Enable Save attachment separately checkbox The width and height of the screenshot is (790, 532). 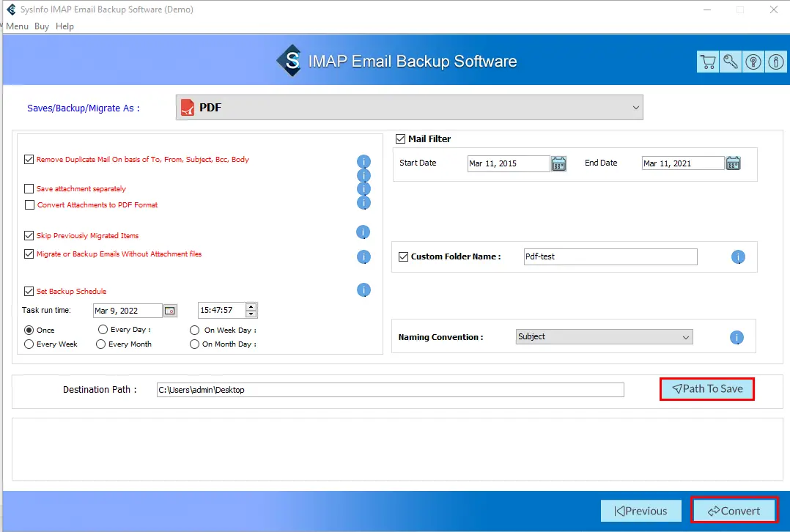click(x=29, y=189)
